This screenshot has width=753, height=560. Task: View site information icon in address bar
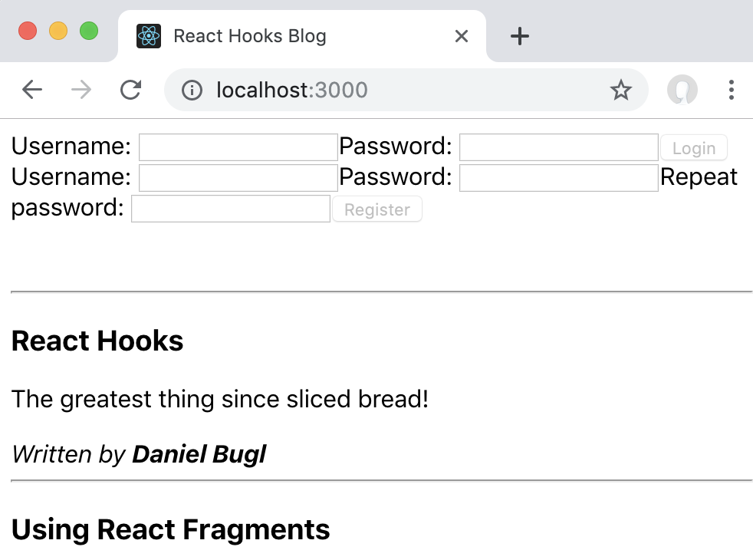(x=192, y=91)
